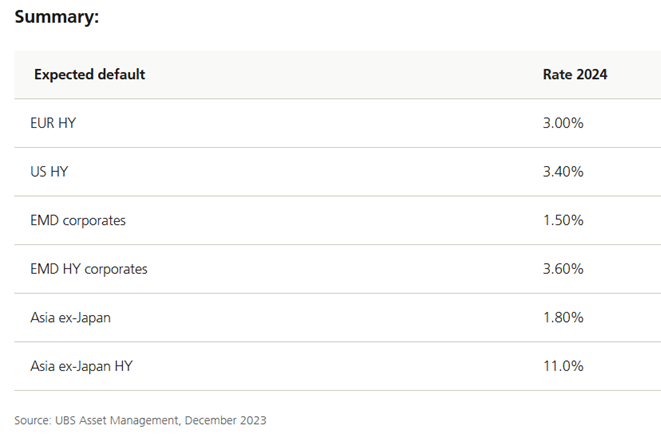
Task: Click empty gray area between the headers
Action: [x=340, y=75]
